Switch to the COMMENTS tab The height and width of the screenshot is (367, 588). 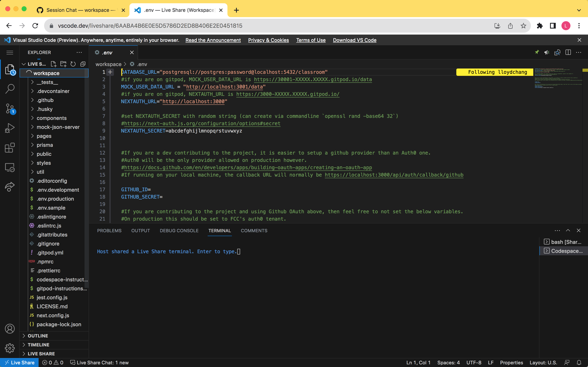coord(254,231)
